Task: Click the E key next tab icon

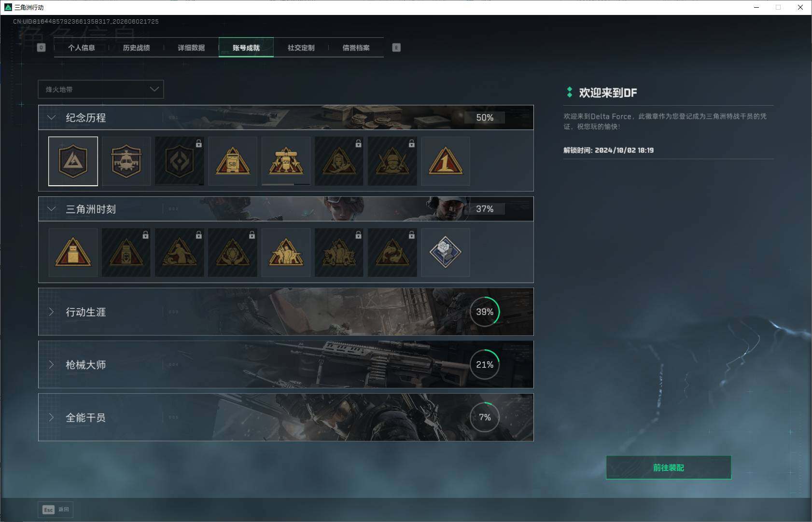Action: pyautogui.click(x=396, y=47)
